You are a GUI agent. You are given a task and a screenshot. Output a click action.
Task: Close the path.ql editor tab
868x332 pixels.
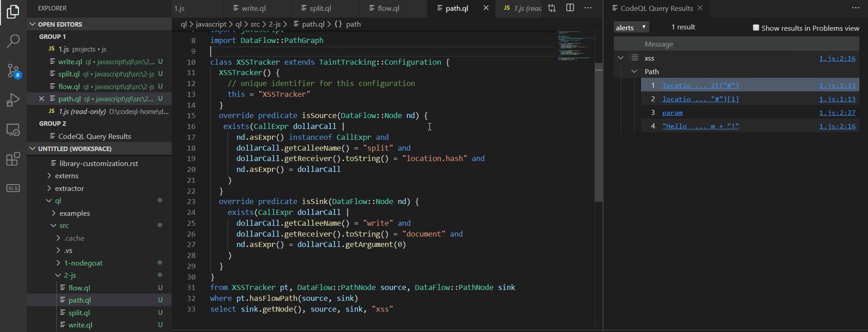486,8
